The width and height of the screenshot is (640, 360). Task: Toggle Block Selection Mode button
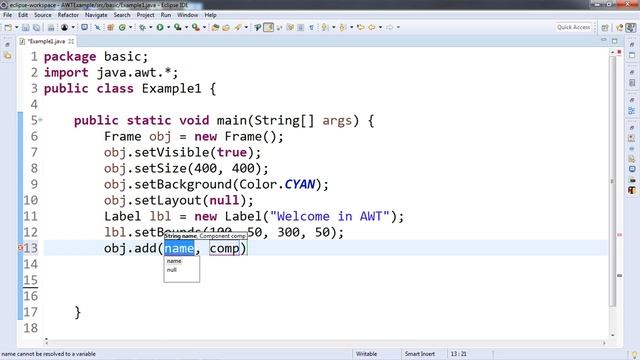[x=300, y=27]
